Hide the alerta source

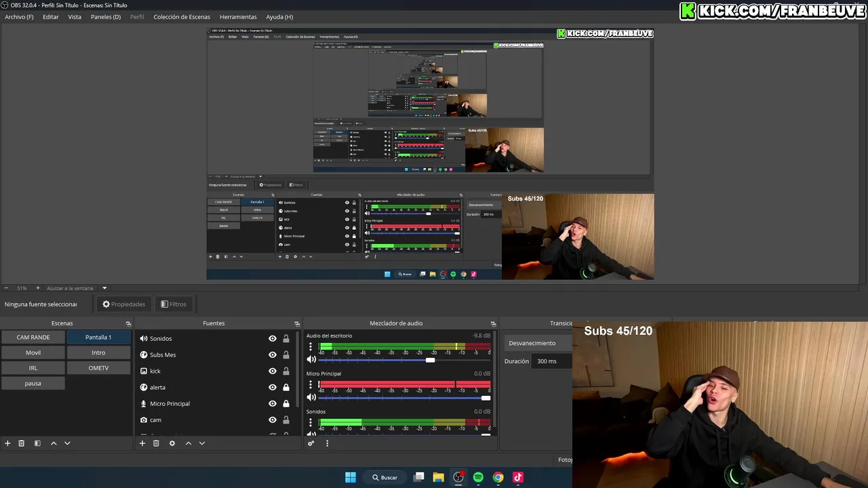[273, 388]
